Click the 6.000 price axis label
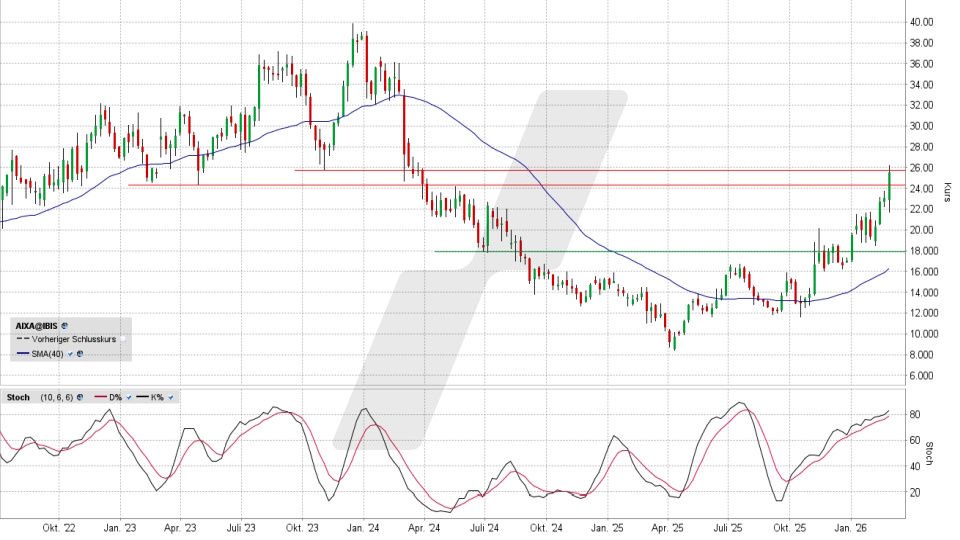Viewport: 960px width, 540px height. pyautogui.click(x=921, y=375)
